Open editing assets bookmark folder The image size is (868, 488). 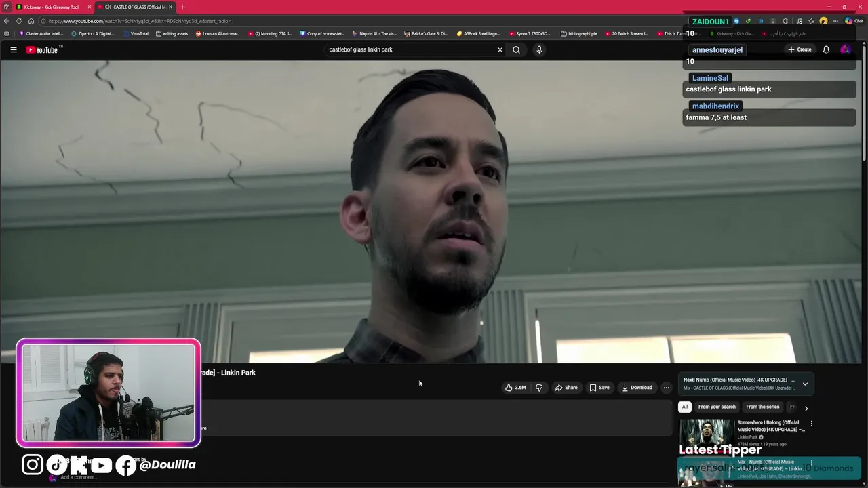point(172,33)
